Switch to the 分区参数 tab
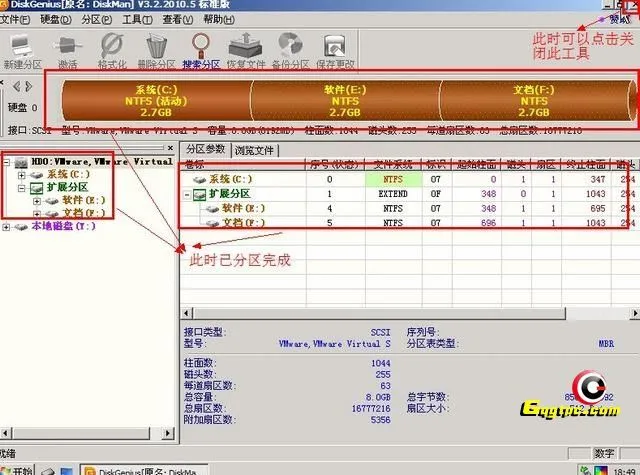This screenshot has height=475, width=640. click(x=205, y=149)
